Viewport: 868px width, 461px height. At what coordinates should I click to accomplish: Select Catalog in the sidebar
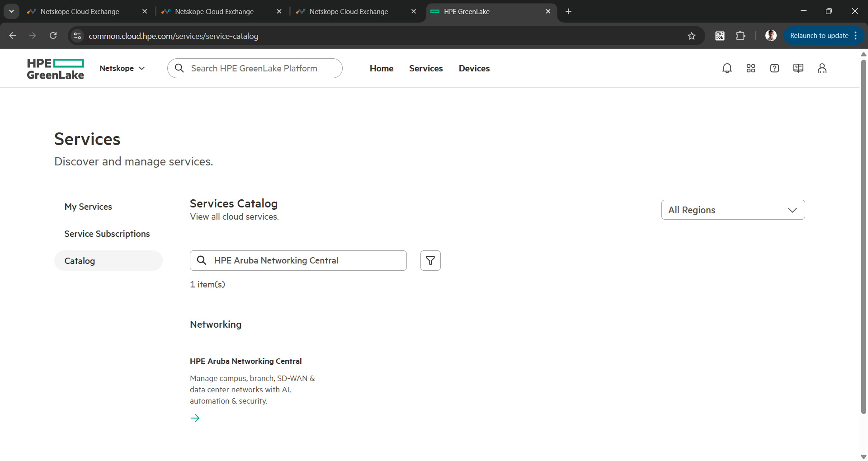pos(108,261)
